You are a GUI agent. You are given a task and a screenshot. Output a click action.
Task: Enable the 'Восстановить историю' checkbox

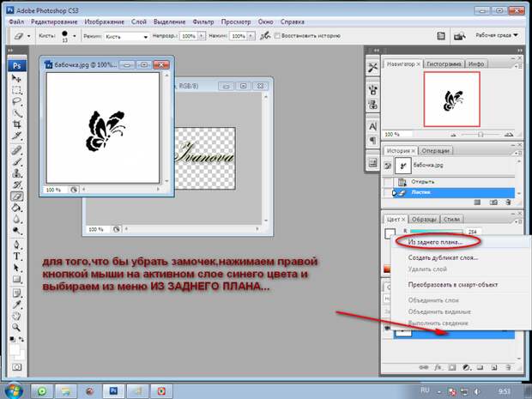pyautogui.click(x=277, y=36)
